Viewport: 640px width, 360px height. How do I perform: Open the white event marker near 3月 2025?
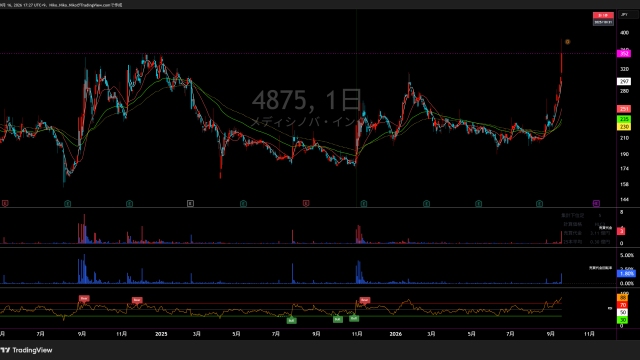(190, 203)
